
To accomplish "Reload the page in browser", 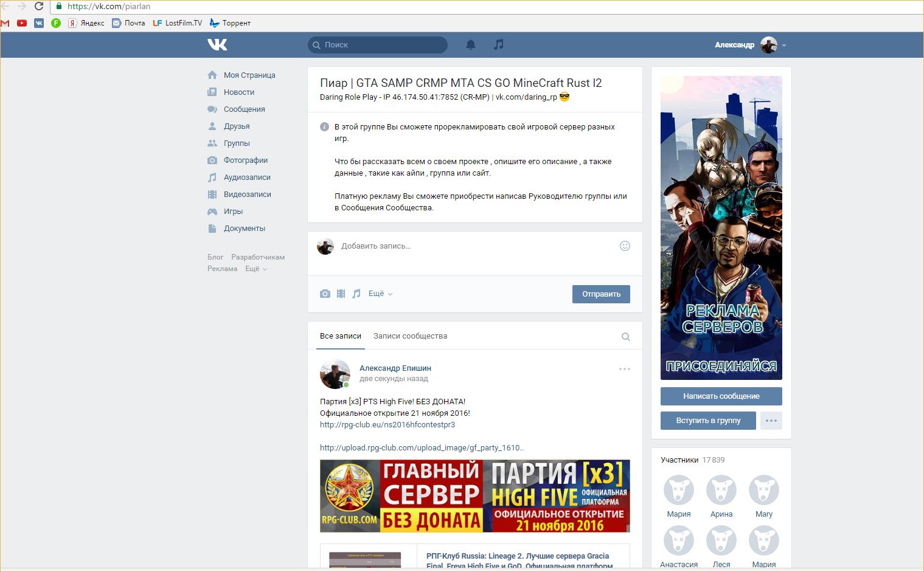I will pos(39,6).
